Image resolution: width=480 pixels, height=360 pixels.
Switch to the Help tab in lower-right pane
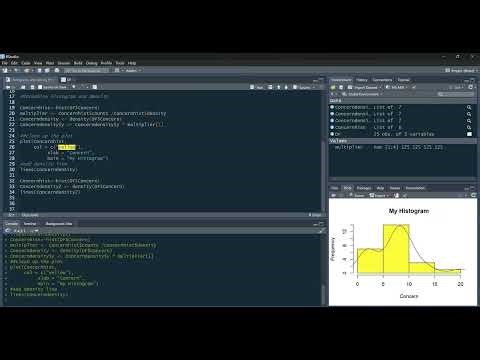pyautogui.click(x=380, y=188)
